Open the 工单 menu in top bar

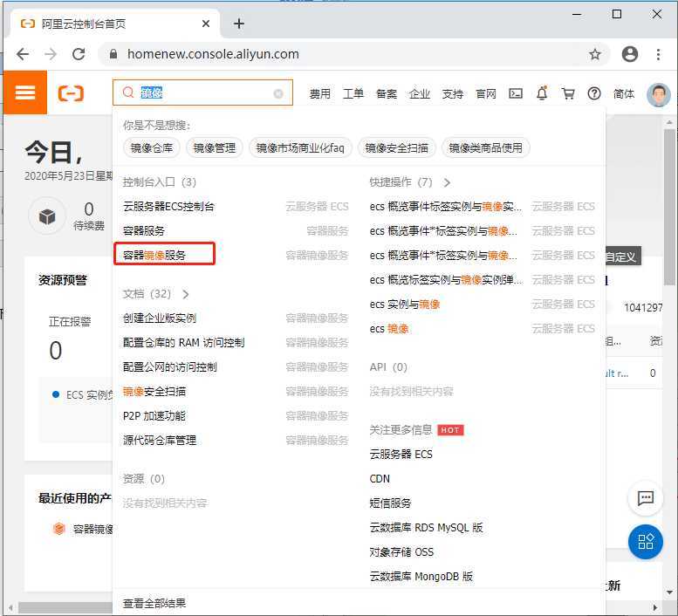click(353, 93)
